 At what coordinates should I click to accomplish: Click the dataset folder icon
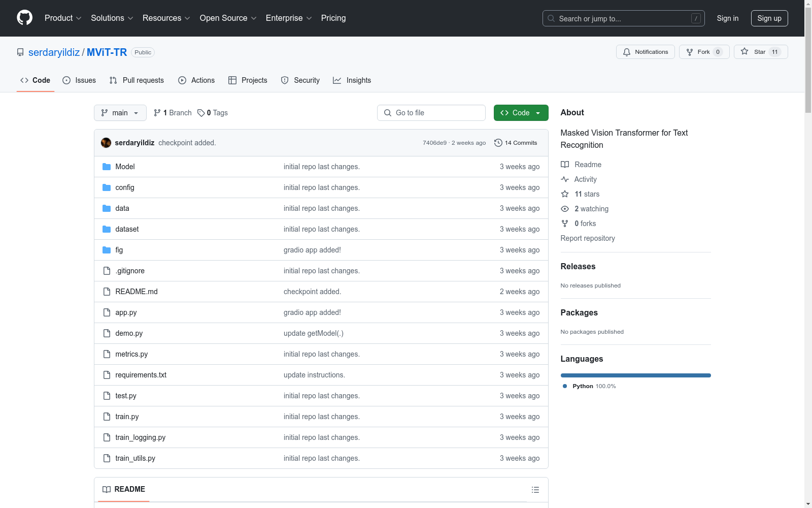click(107, 229)
